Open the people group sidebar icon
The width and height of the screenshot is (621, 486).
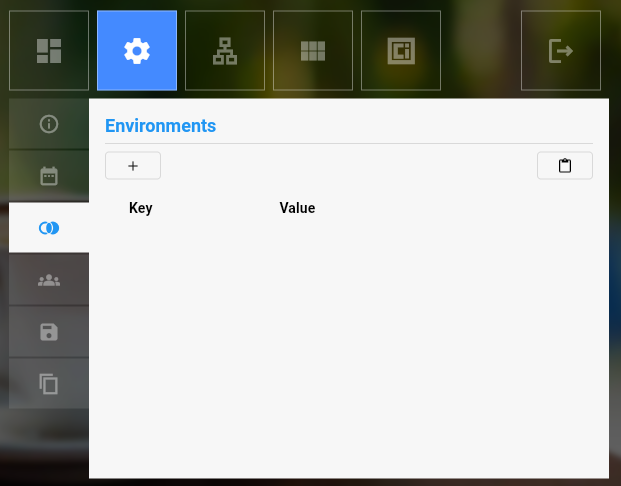tap(49, 280)
